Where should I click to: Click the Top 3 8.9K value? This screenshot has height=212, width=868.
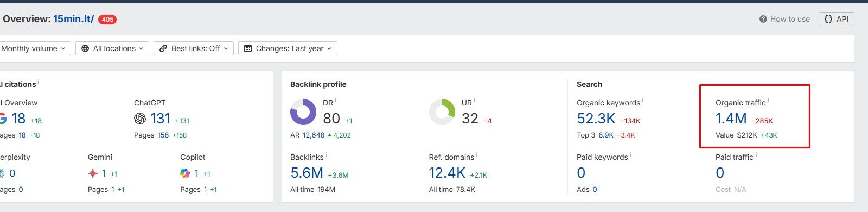pos(606,135)
